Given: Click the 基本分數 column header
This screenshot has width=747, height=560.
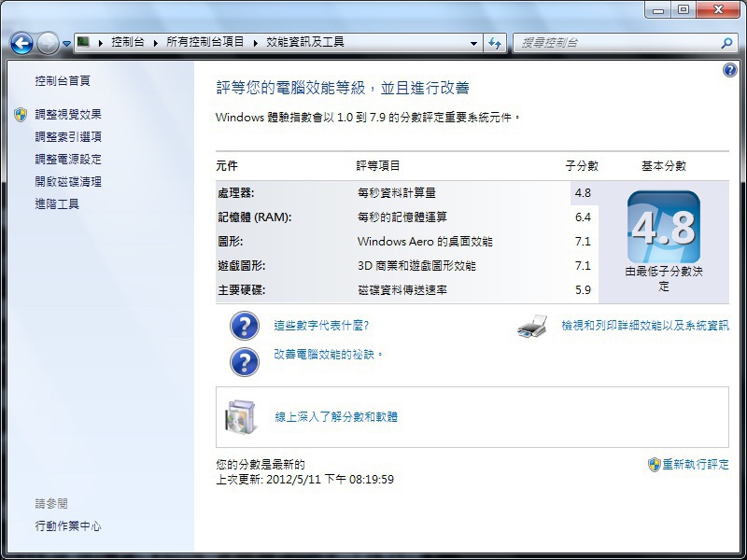Looking at the screenshot, I should coord(664,166).
